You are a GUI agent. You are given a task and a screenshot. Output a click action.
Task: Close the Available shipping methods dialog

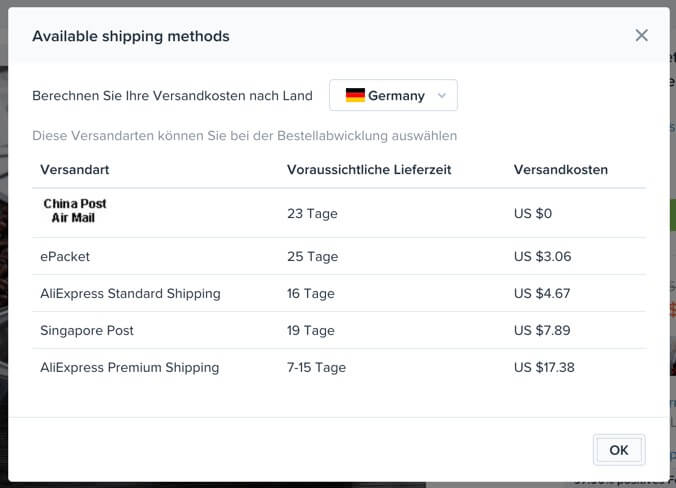pos(642,35)
